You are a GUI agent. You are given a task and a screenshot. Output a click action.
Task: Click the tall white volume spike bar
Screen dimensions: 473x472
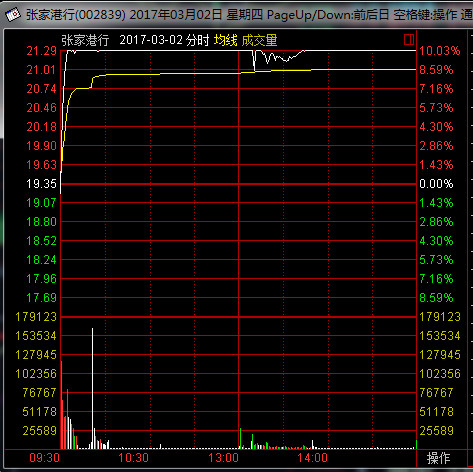click(93, 388)
